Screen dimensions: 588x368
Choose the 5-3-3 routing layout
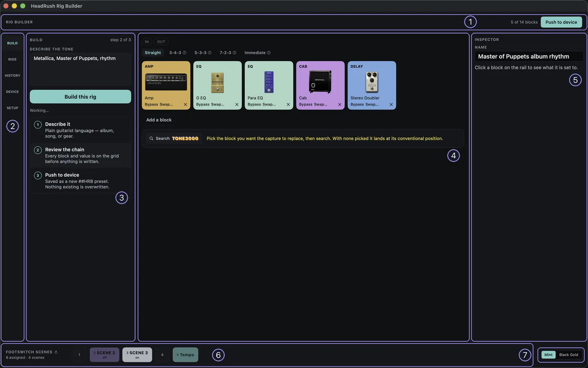[x=200, y=53]
